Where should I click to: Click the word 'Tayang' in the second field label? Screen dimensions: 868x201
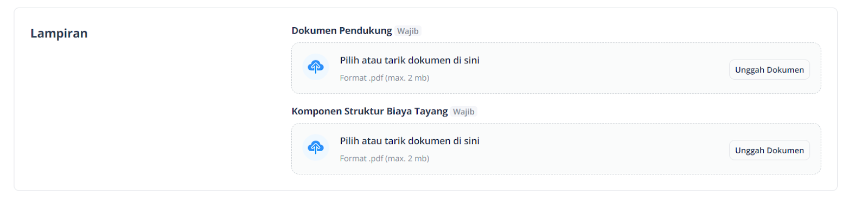pyautogui.click(x=431, y=111)
